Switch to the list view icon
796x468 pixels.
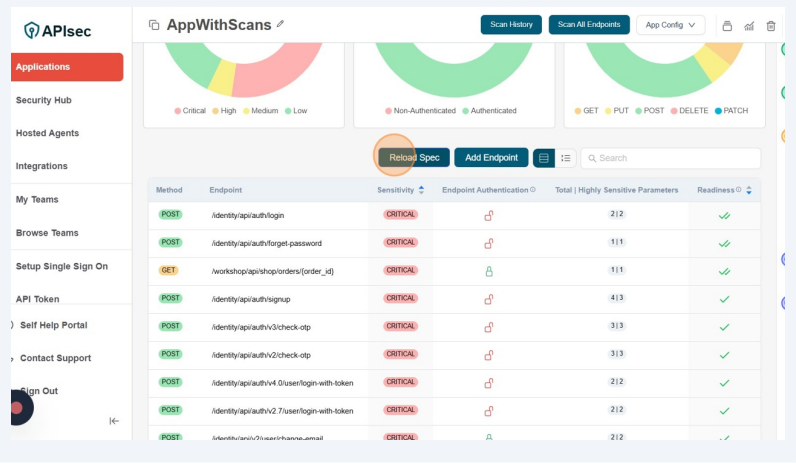point(566,158)
